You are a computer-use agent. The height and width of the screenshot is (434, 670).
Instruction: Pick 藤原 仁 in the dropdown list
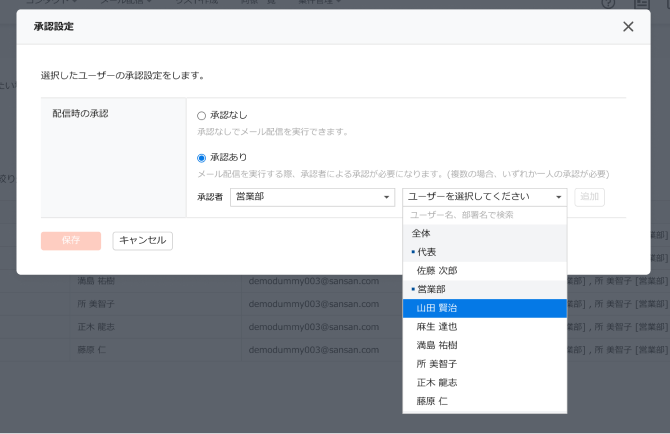(484, 401)
